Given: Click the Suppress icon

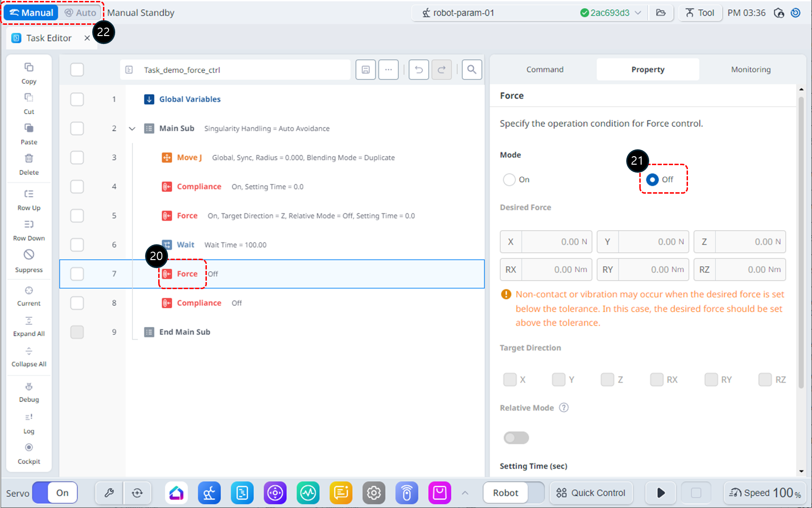Looking at the screenshot, I should tap(29, 255).
